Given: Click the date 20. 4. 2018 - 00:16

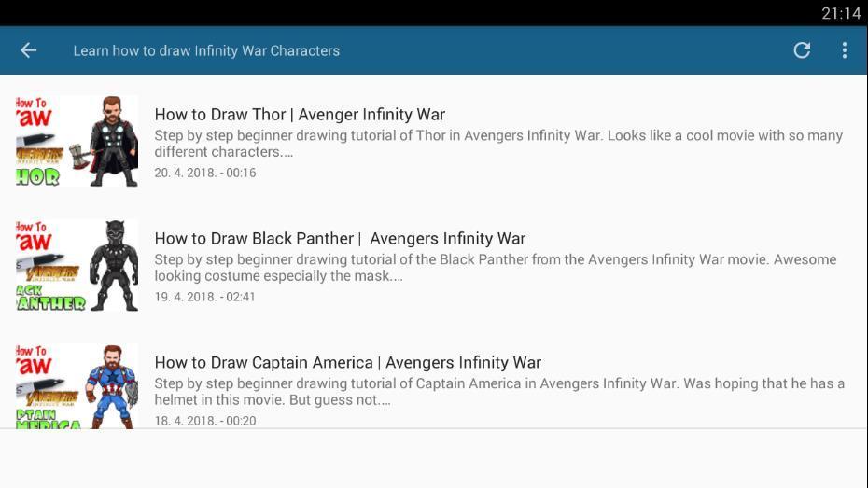Looking at the screenshot, I should [x=205, y=173].
